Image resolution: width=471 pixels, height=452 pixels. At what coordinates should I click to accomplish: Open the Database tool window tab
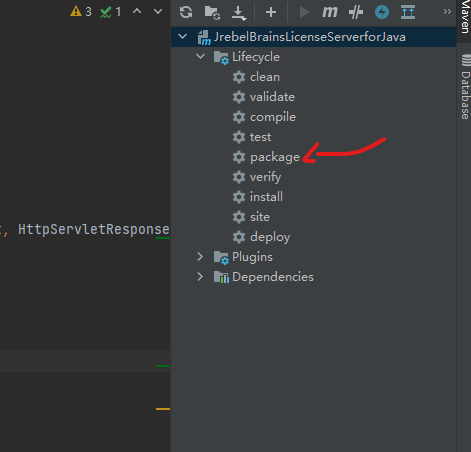click(466, 87)
